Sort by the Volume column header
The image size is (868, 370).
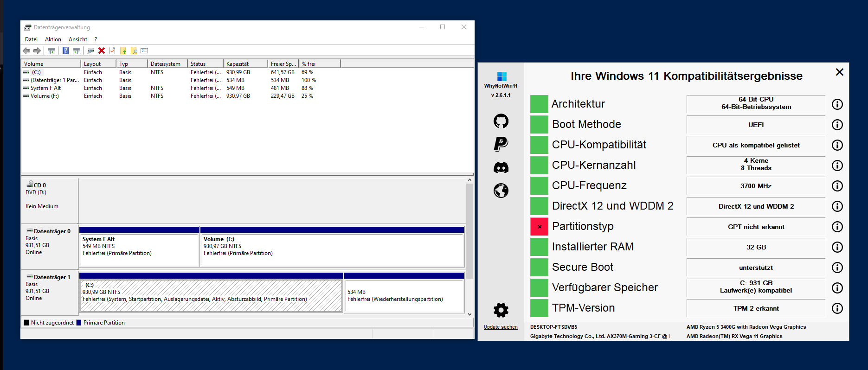[51, 64]
